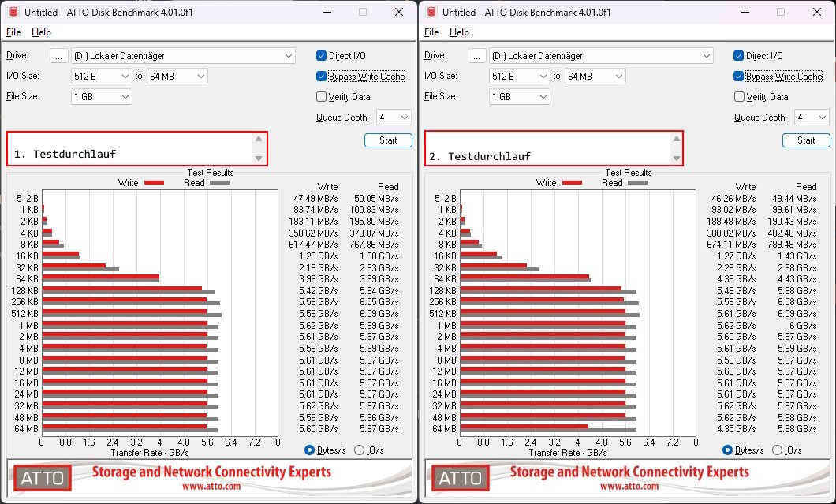This screenshot has height=504, width=836.
Task: Open File Size dropdown in left window
Action: coord(101,96)
